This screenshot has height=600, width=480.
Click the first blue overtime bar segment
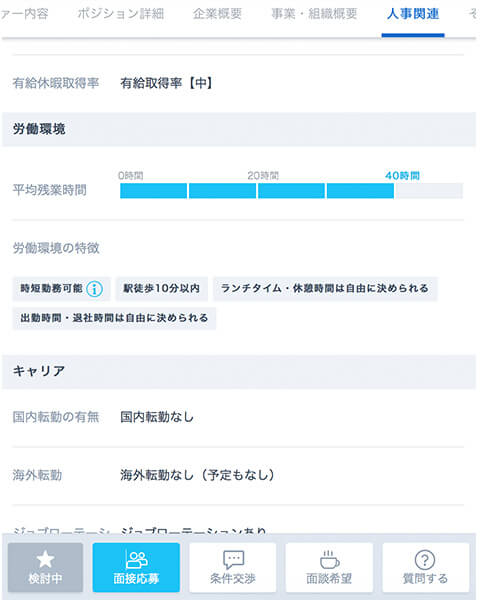153,191
